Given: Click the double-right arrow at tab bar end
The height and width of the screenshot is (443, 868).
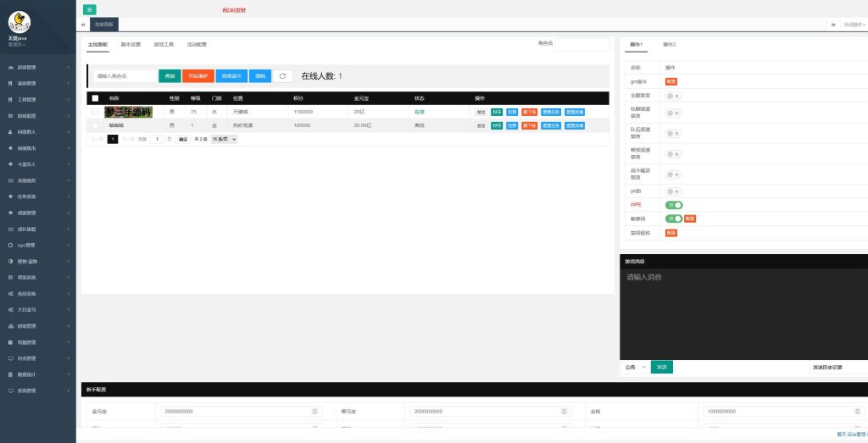Looking at the screenshot, I should 833,25.
